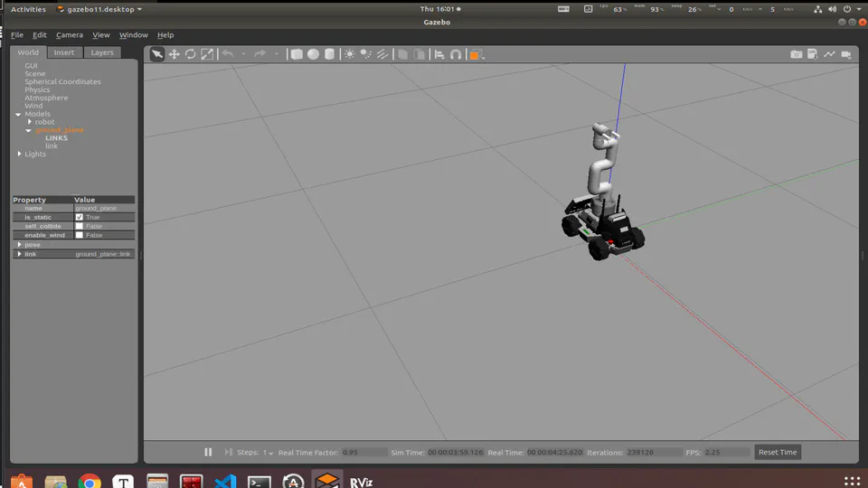Open the File menu
Viewport: 868px width, 488px height.
pos(17,35)
